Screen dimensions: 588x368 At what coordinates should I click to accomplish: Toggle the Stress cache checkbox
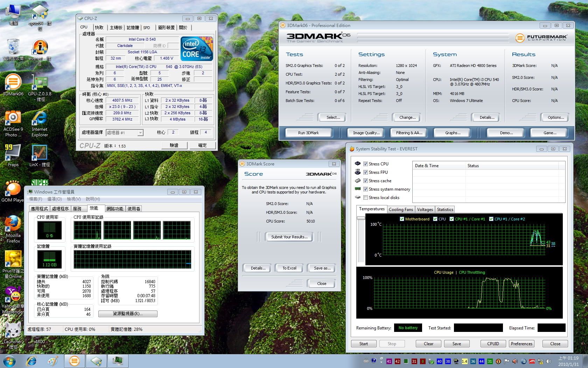(x=365, y=180)
